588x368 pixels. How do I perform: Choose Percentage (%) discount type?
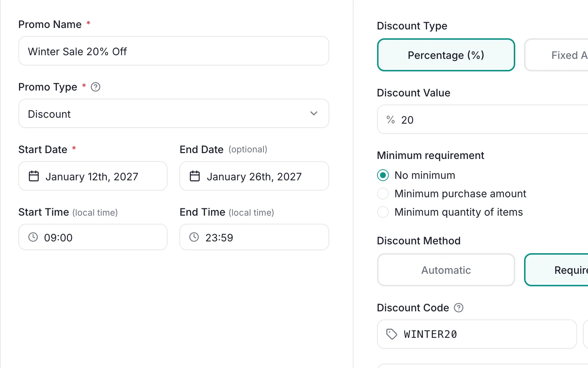[x=446, y=55]
